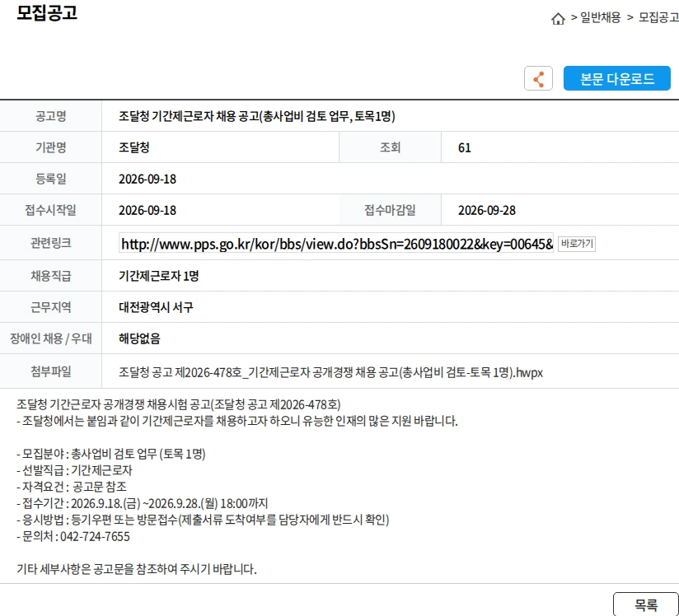Click the 접수시작일 label cell
Viewport: 679px width, 616px height.
click(x=50, y=210)
